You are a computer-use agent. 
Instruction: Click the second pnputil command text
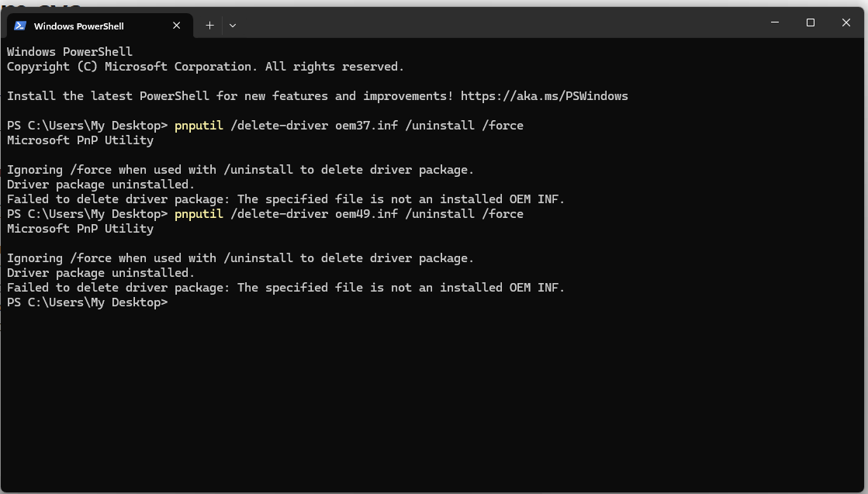point(199,213)
